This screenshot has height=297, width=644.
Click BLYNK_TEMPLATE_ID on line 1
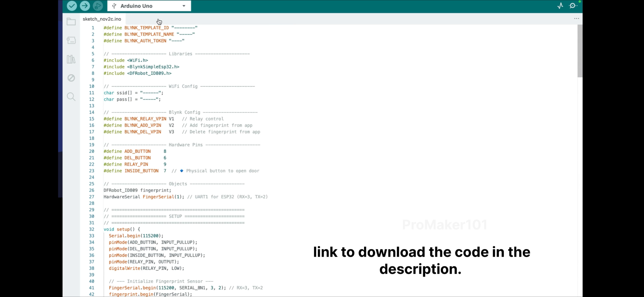[x=147, y=28]
